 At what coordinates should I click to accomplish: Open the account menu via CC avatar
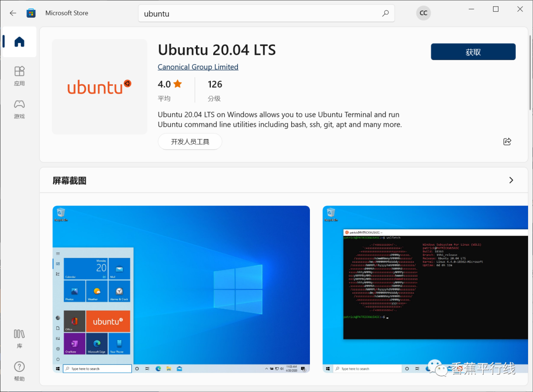423,13
